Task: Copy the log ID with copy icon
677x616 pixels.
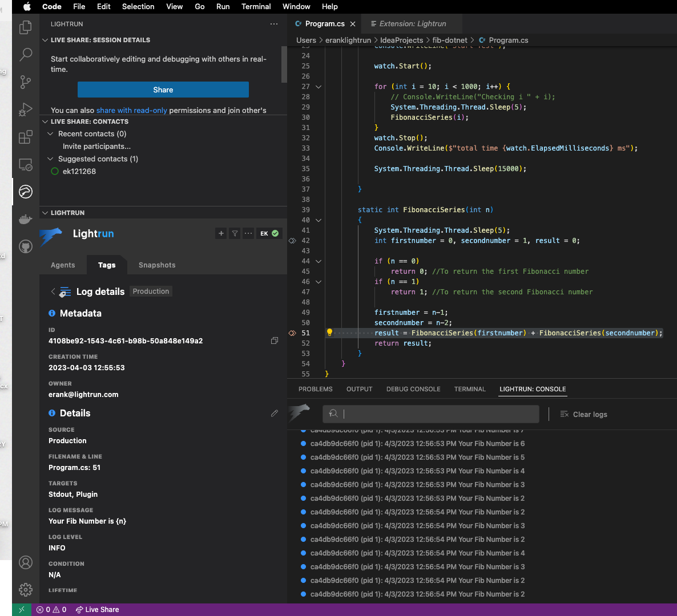Action: pyautogui.click(x=275, y=341)
